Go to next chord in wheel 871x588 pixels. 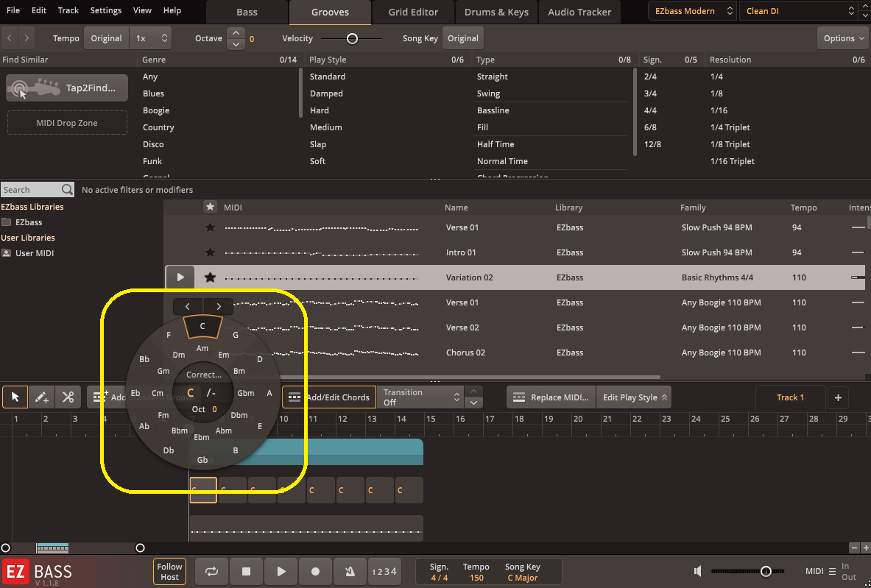point(219,306)
